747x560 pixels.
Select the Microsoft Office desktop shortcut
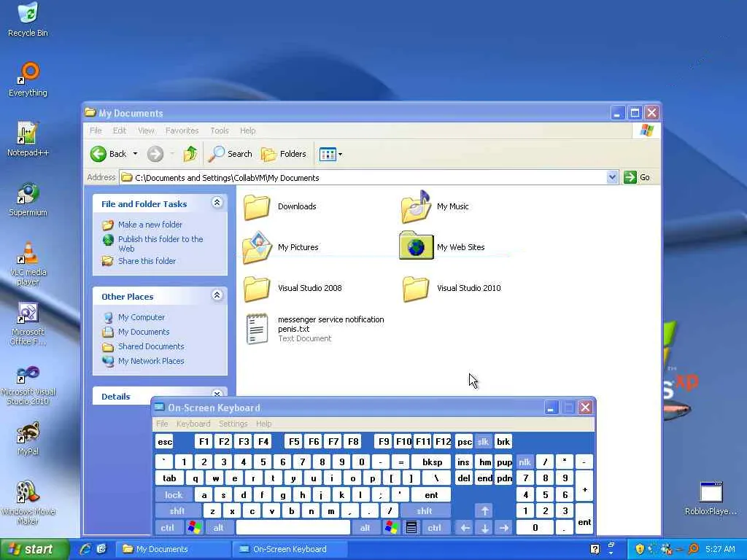click(x=28, y=324)
